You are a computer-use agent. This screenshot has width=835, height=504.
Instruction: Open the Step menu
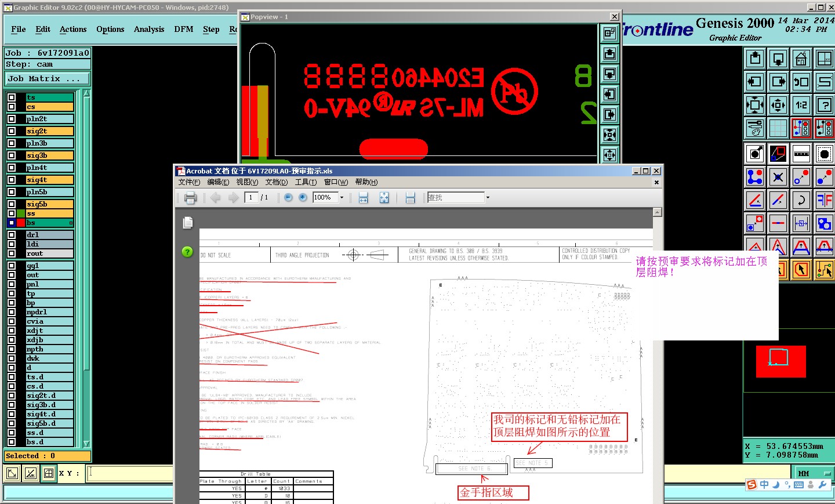211,30
